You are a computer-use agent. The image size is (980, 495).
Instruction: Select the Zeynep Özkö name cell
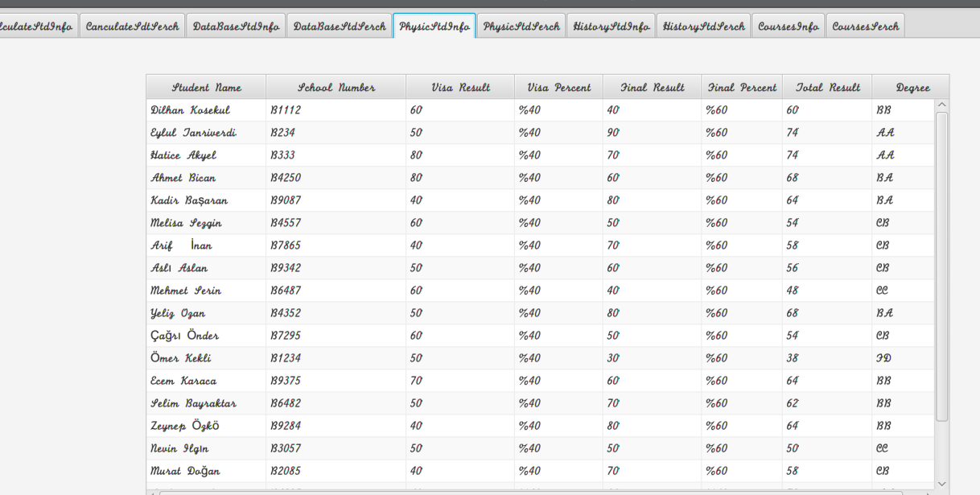[206, 426]
